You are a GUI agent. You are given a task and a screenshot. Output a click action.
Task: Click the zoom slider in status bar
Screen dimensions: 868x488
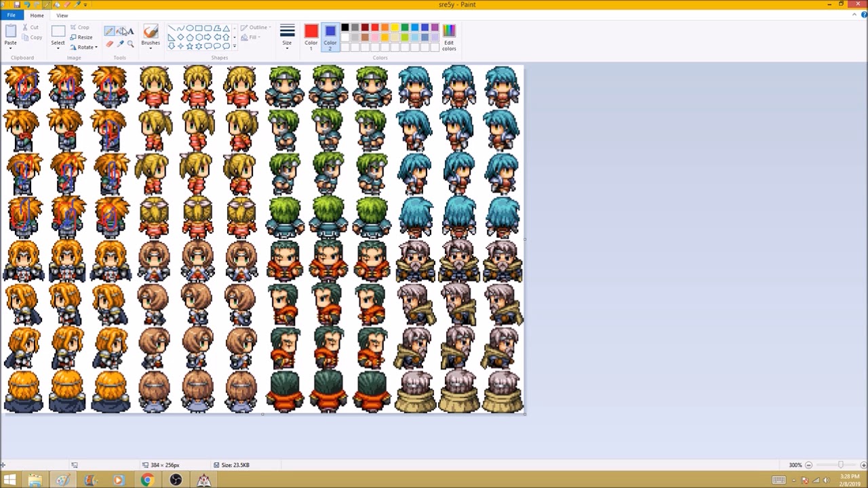tap(841, 465)
